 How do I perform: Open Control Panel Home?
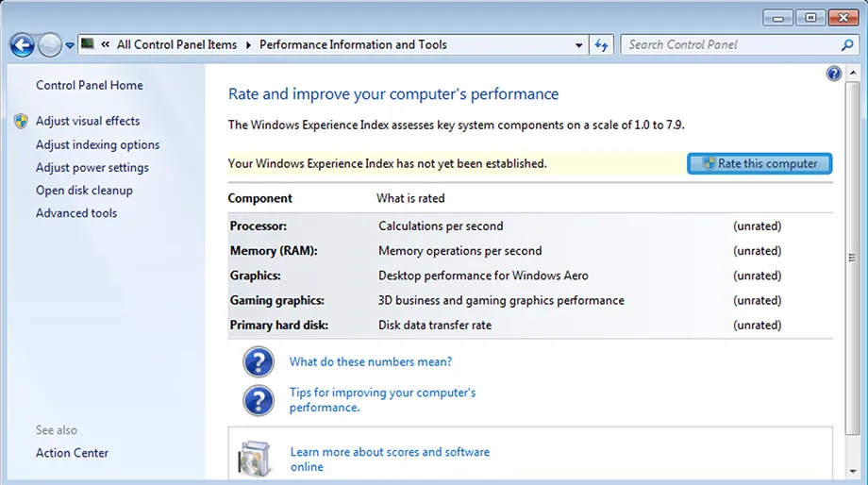89,85
